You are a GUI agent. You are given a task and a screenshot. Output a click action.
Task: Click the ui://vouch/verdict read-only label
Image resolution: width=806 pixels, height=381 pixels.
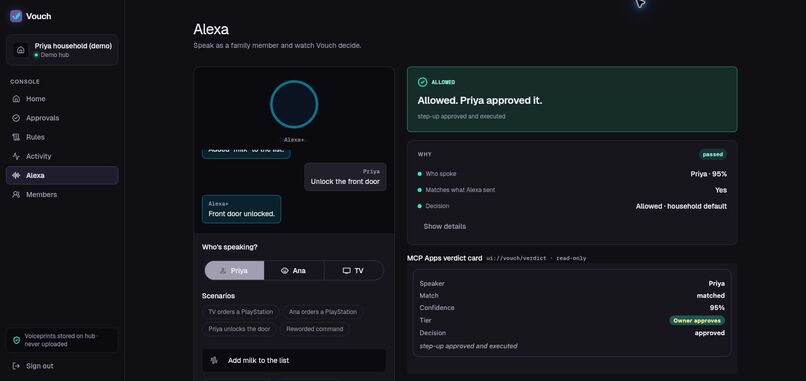click(x=536, y=259)
